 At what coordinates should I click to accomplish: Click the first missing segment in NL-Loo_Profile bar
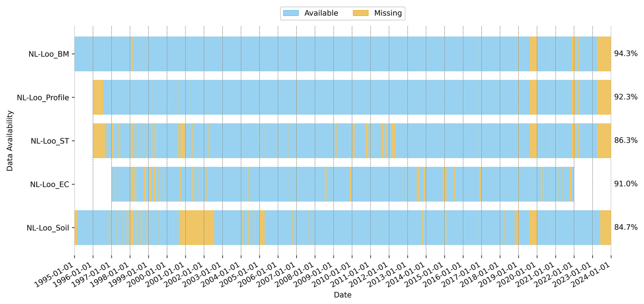point(98,97)
